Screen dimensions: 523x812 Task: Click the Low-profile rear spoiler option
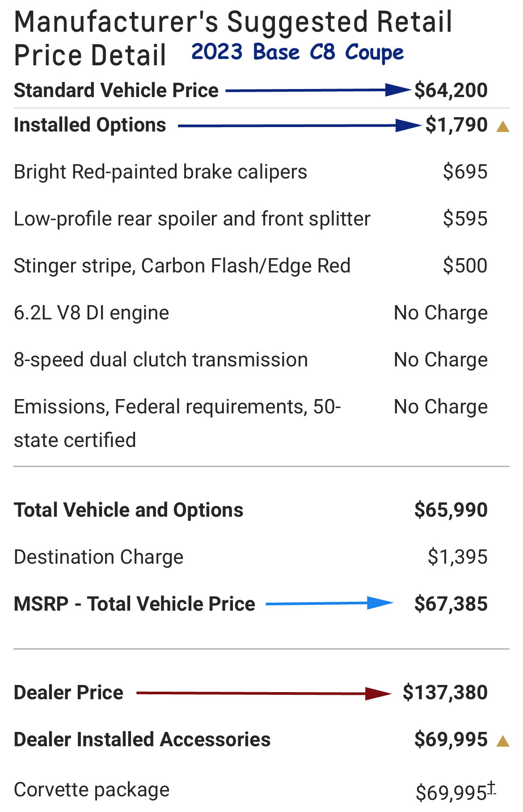tap(192, 219)
